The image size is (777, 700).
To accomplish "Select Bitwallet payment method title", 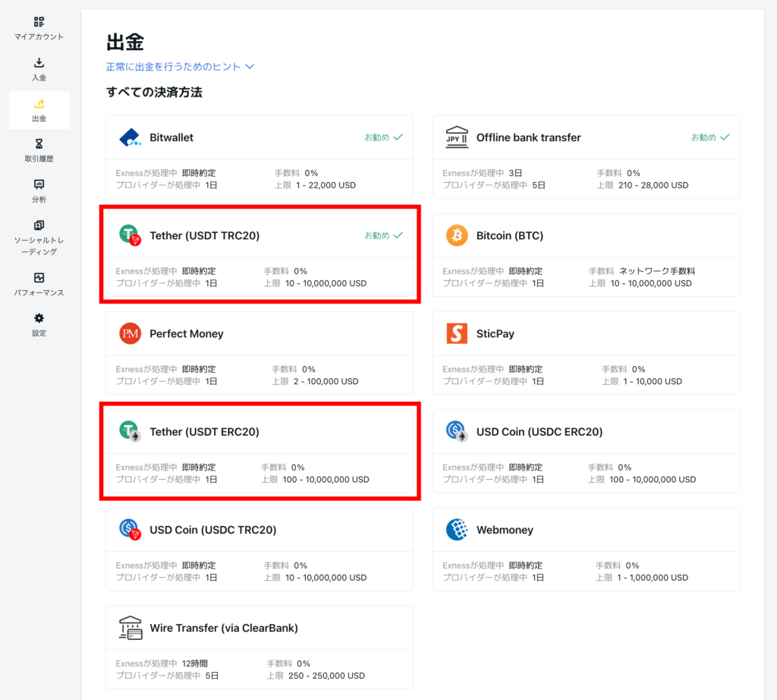I will pyautogui.click(x=171, y=137).
